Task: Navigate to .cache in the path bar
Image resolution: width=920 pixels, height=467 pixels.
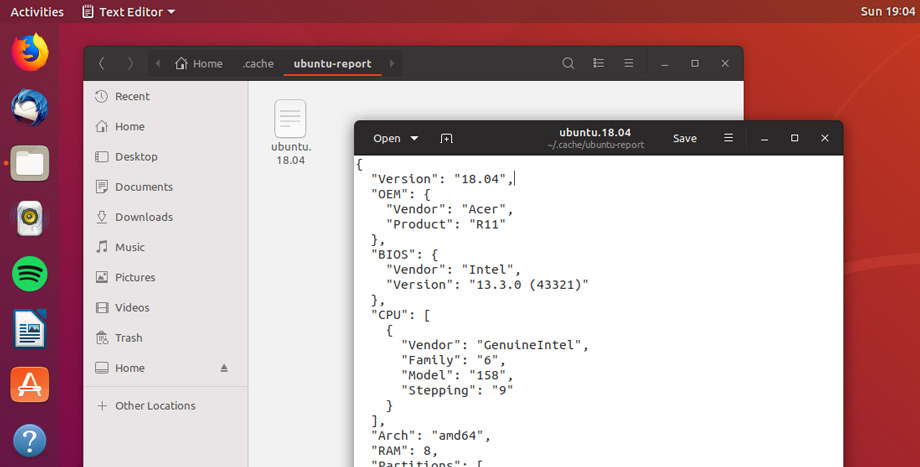Action: pos(258,63)
